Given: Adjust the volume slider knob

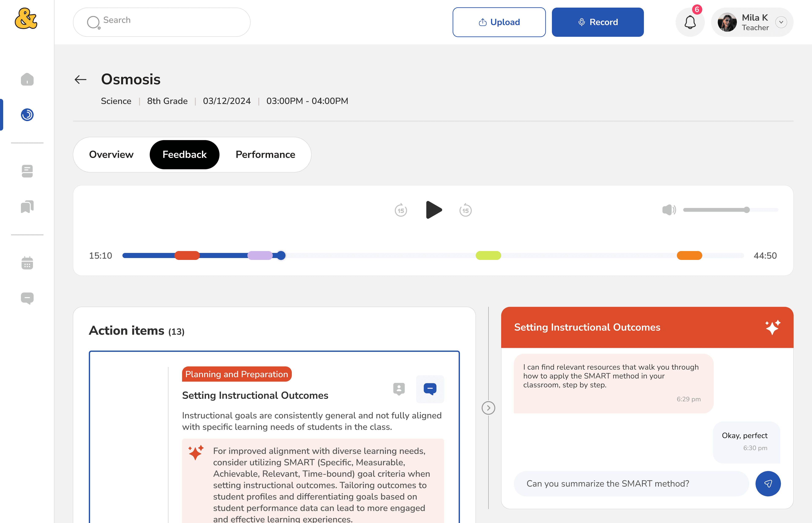Looking at the screenshot, I should coord(746,210).
